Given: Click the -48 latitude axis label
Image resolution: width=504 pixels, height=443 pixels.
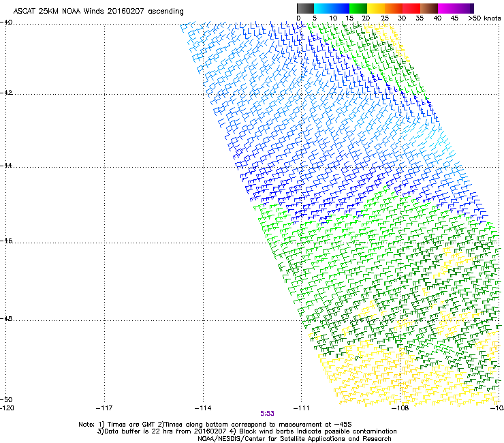Looking at the screenshot, I should (6, 318).
